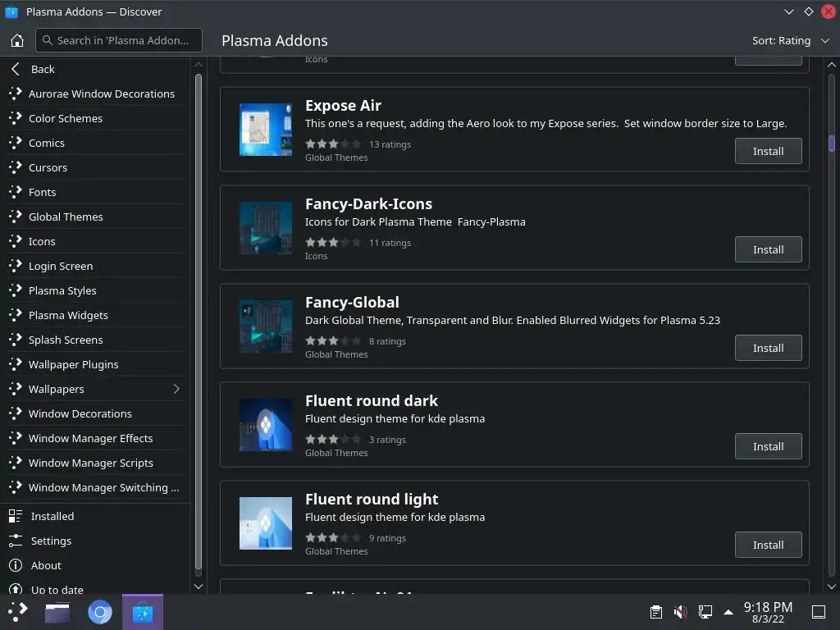
Task: Open the Window Decorations category
Action: [x=95, y=414]
